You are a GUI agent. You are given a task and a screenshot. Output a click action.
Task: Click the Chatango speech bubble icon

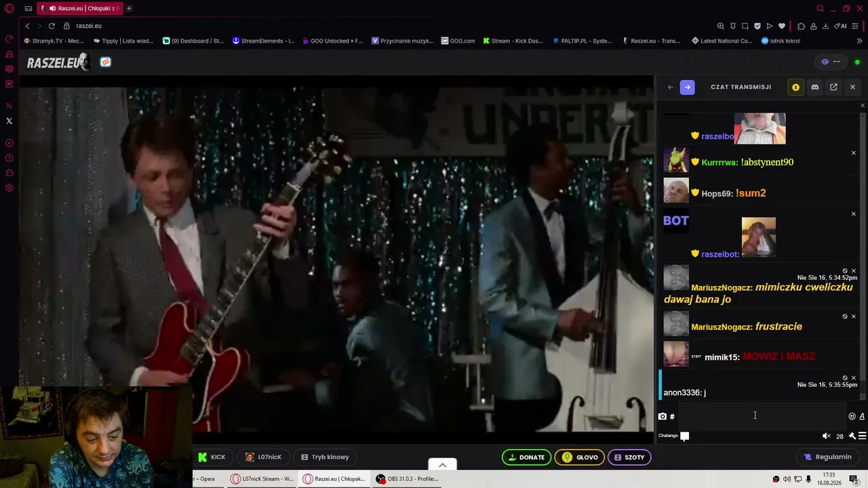tap(685, 436)
